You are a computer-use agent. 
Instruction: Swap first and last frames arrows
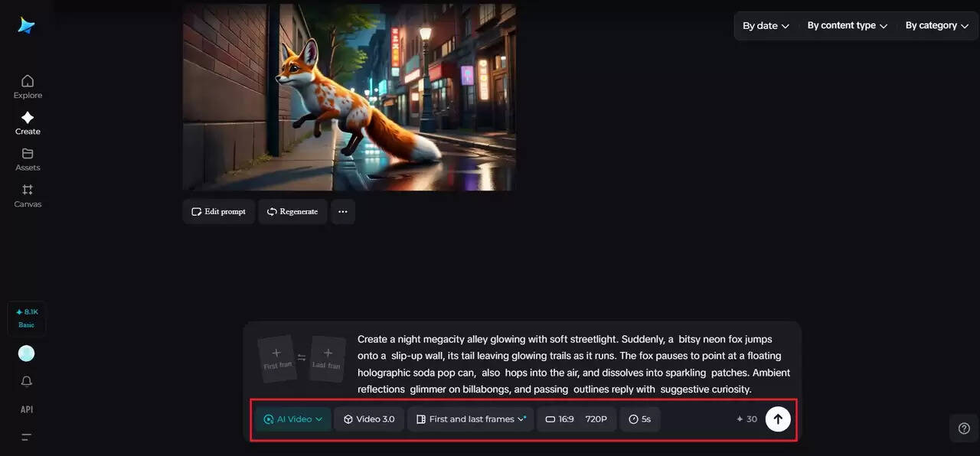tap(302, 357)
